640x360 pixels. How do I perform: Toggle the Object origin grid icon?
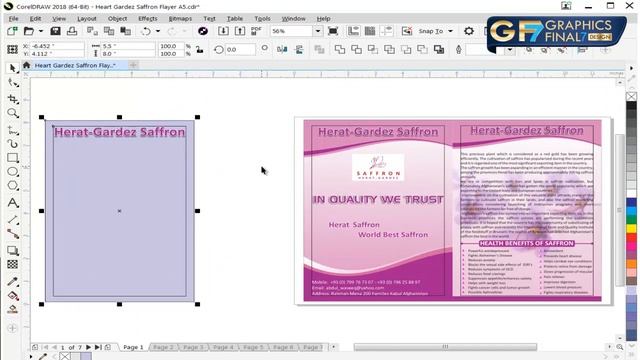pyautogui.click(x=12, y=49)
